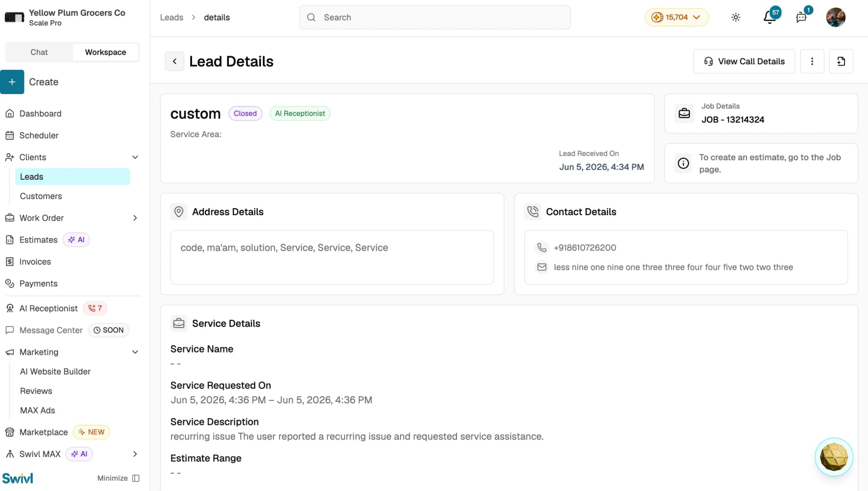Click the Service Details briefcase icon

click(x=179, y=324)
